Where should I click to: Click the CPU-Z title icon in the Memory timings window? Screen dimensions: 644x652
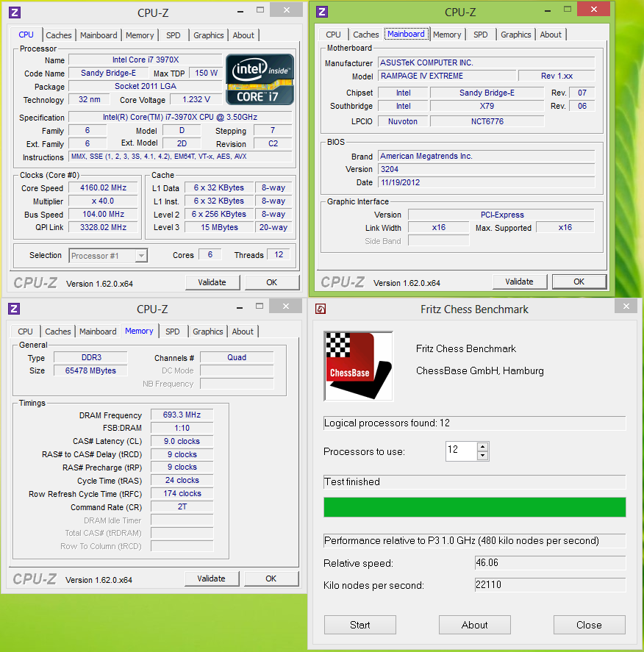coord(14,309)
